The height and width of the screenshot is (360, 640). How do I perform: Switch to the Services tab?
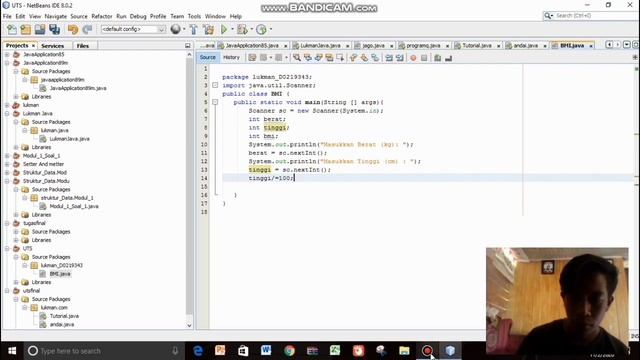[52, 46]
